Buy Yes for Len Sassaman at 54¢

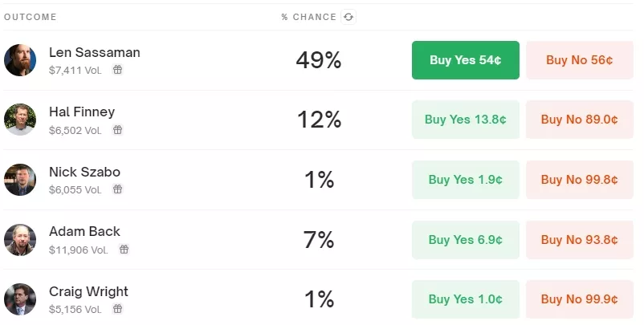click(466, 60)
